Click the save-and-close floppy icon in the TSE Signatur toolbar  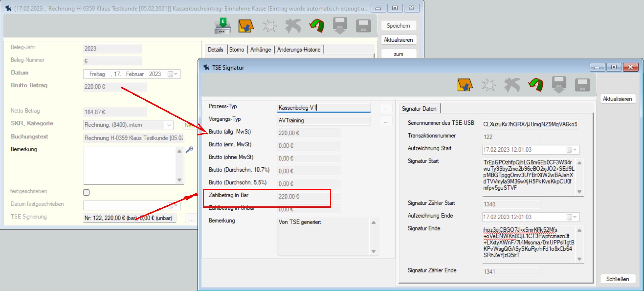(x=559, y=85)
